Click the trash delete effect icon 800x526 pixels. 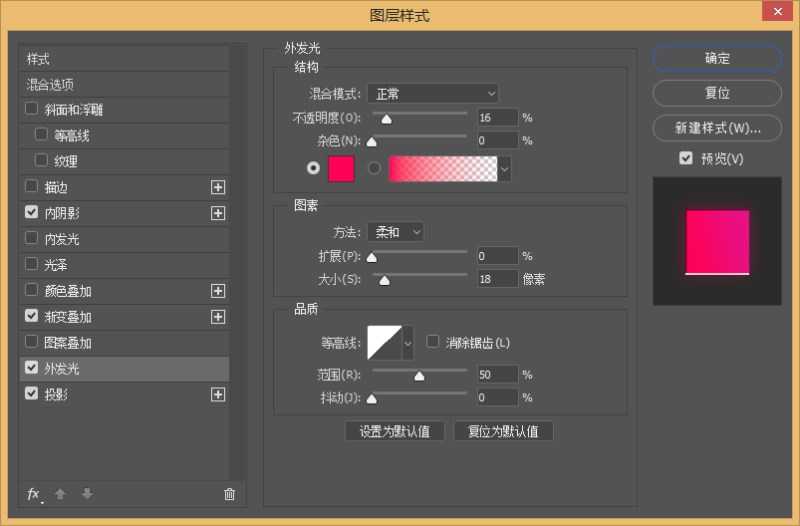click(x=229, y=494)
